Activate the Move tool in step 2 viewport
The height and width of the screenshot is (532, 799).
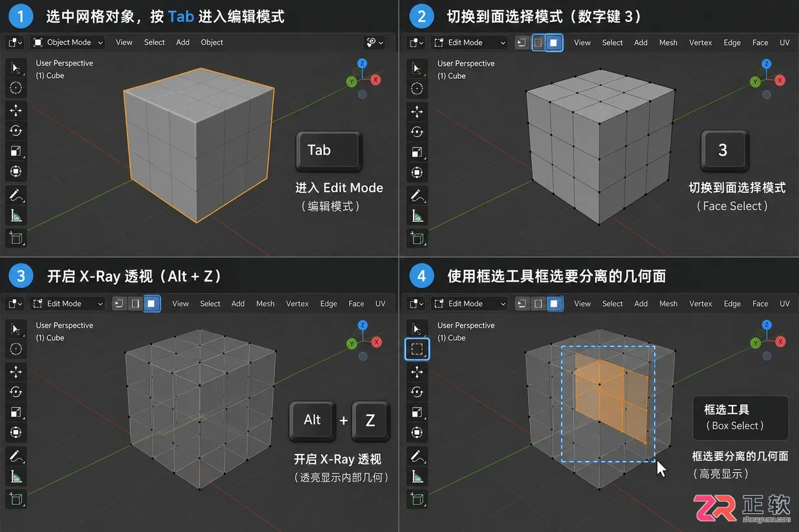[417, 111]
